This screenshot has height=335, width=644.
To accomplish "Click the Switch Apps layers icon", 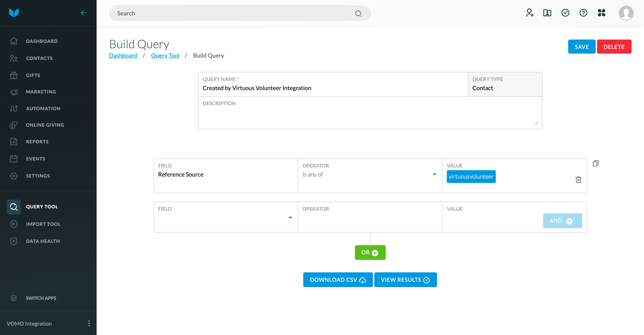I will pyautogui.click(x=14, y=298).
